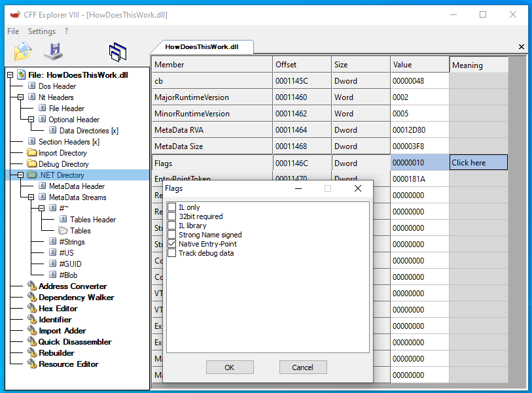Select the #Blob stream node
The width and height of the screenshot is (532, 393).
coord(68,275)
